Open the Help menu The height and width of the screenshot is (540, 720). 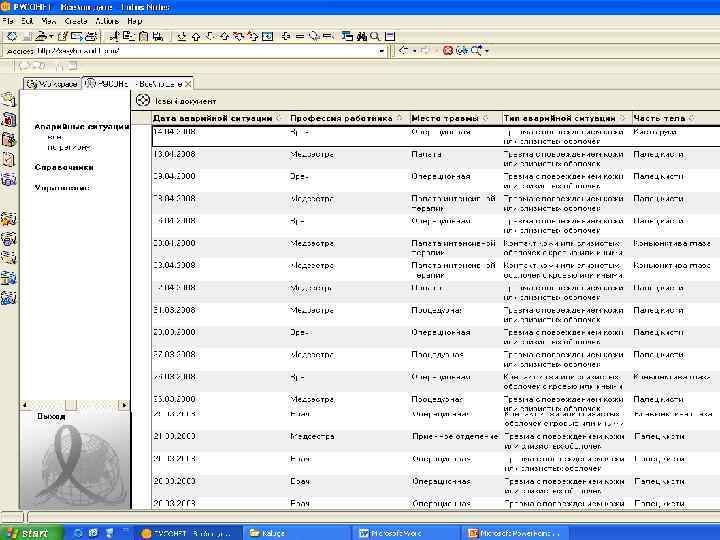[135, 21]
